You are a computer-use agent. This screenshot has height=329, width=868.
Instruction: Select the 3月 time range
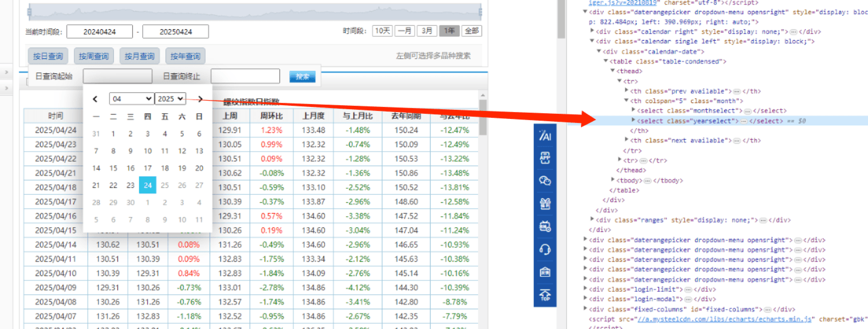[427, 31]
